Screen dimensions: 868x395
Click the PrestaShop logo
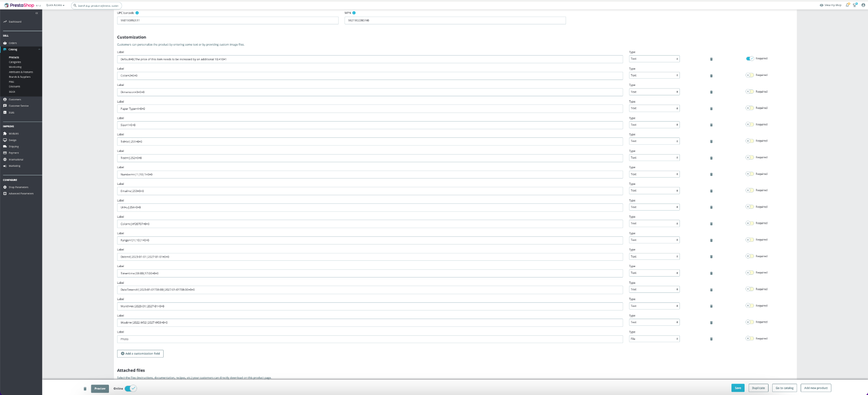pos(19,5)
